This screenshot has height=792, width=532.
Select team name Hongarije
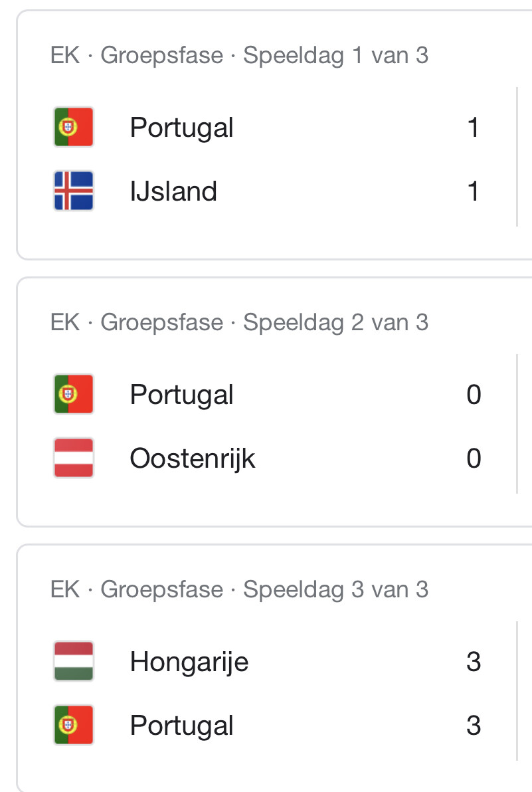tap(189, 662)
